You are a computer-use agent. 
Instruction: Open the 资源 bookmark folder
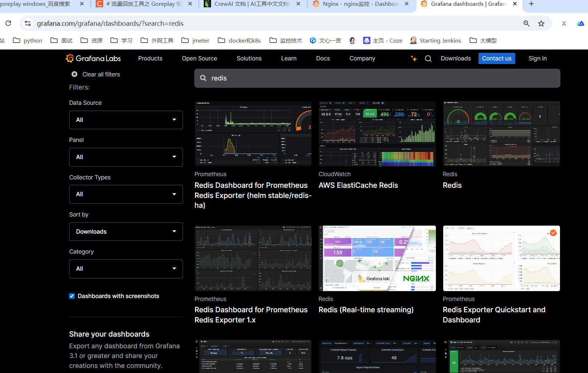[91, 40]
